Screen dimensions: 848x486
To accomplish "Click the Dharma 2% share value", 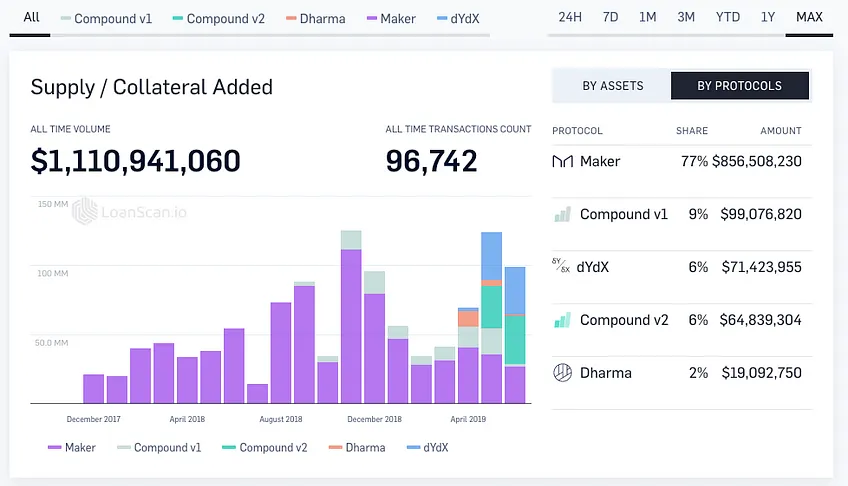I will pyautogui.click(x=698, y=373).
